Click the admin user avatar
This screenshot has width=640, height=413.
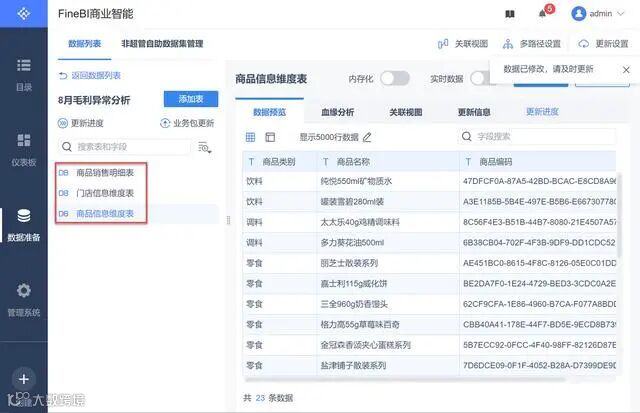click(578, 14)
